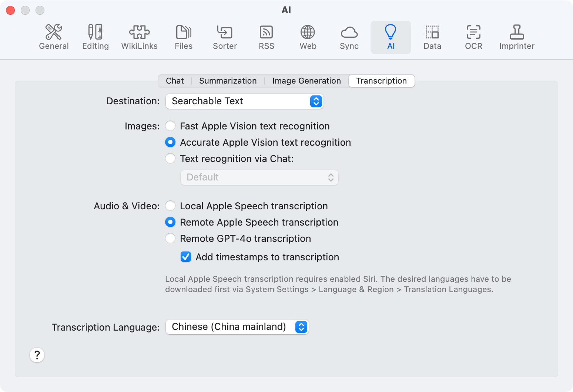
Task: Select Local Apple Speech transcription
Action: tap(170, 206)
